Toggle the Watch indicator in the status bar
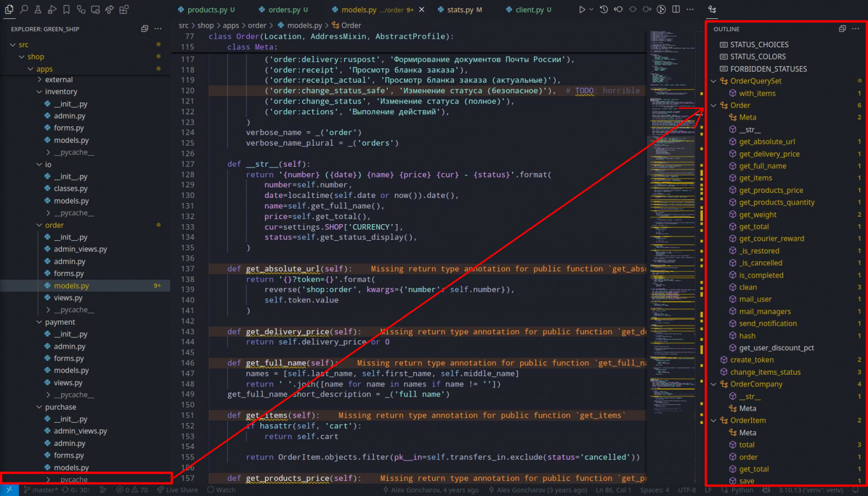This screenshot has width=868, height=496. coord(223,490)
